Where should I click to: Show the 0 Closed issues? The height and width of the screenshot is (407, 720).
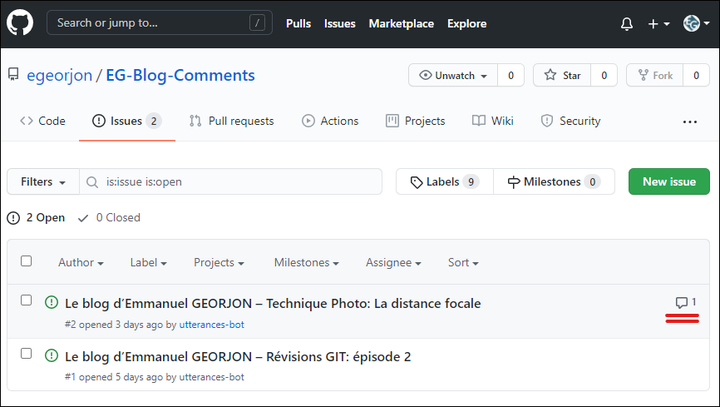(109, 218)
